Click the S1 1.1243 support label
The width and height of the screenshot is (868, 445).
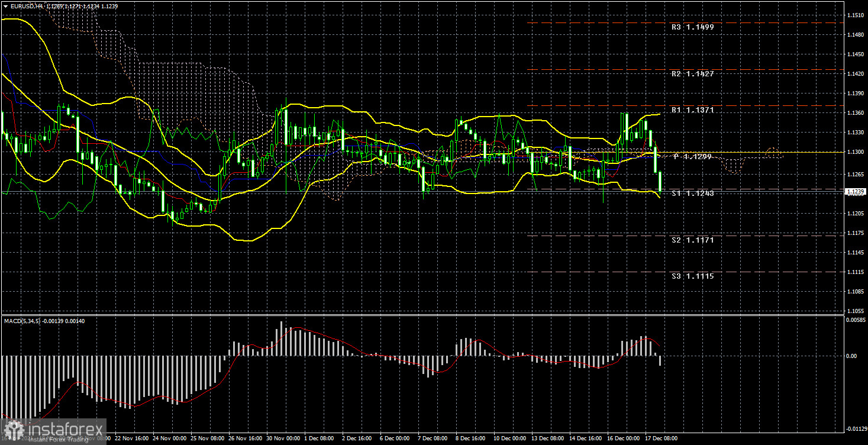coord(693,194)
